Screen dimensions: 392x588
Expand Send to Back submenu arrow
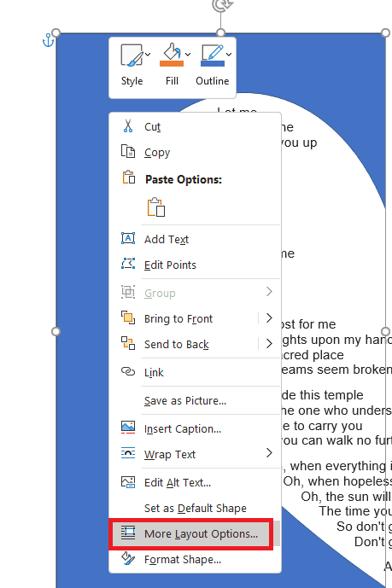click(x=269, y=344)
